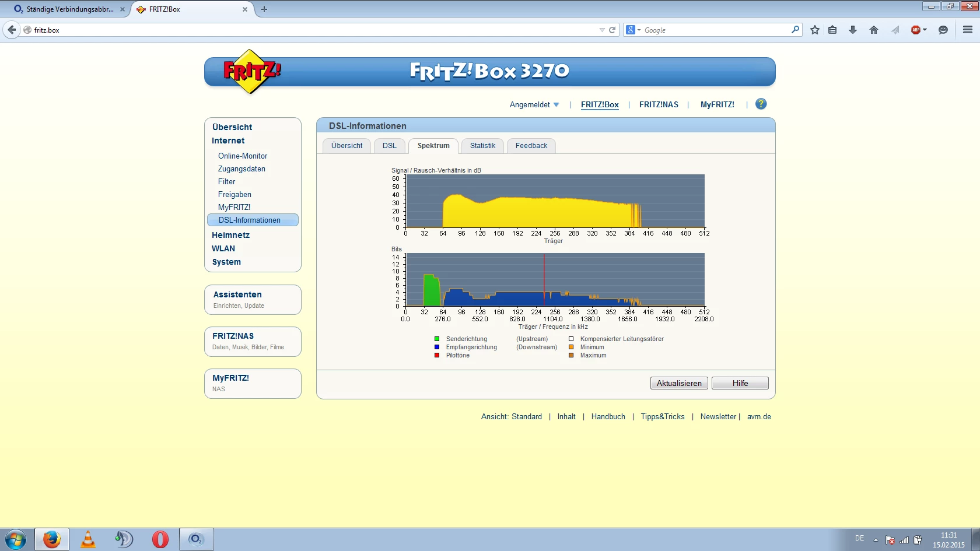The image size is (980, 551).
Task: Click the speaker-shaped taskbar application icon
Action: (x=124, y=539)
